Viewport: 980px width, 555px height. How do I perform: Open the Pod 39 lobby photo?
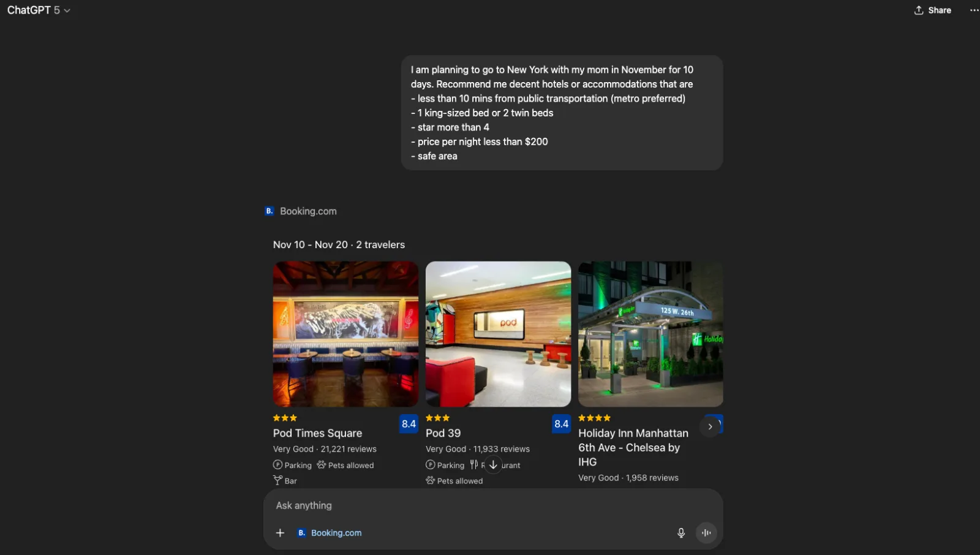click(x=498, y=334)
